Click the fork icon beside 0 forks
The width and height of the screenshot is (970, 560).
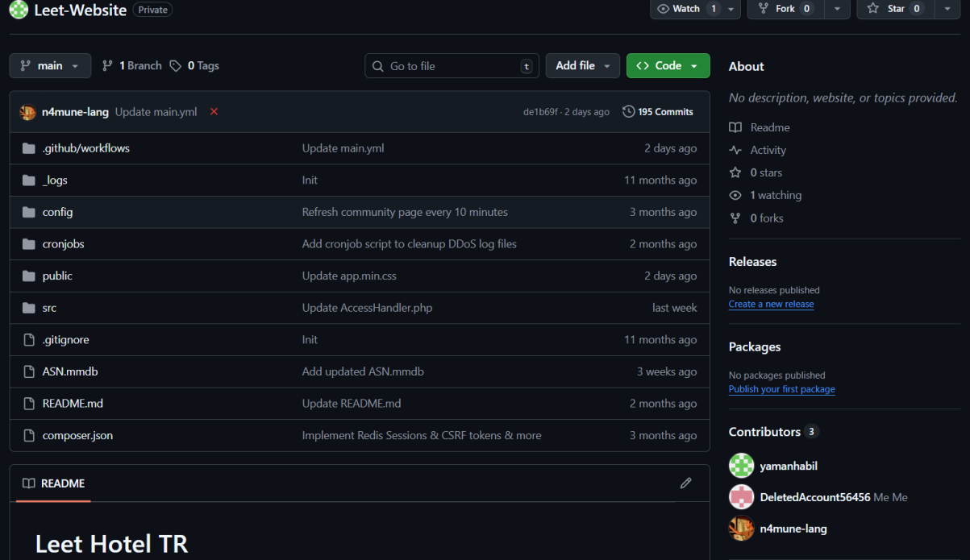point(735,218)
